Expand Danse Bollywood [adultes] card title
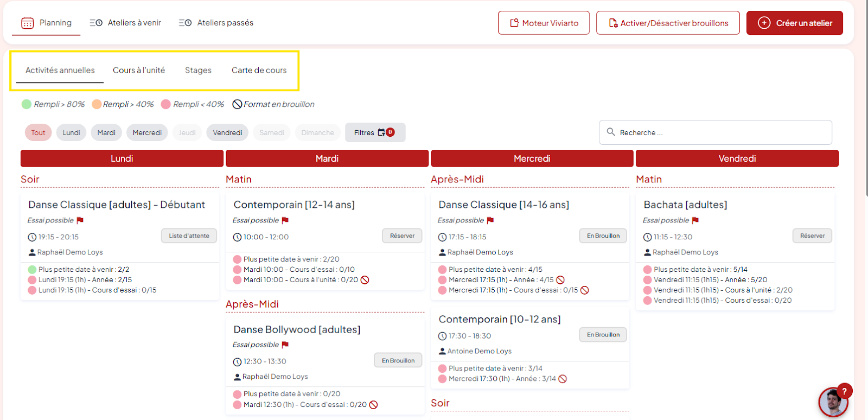 (297, 329)
